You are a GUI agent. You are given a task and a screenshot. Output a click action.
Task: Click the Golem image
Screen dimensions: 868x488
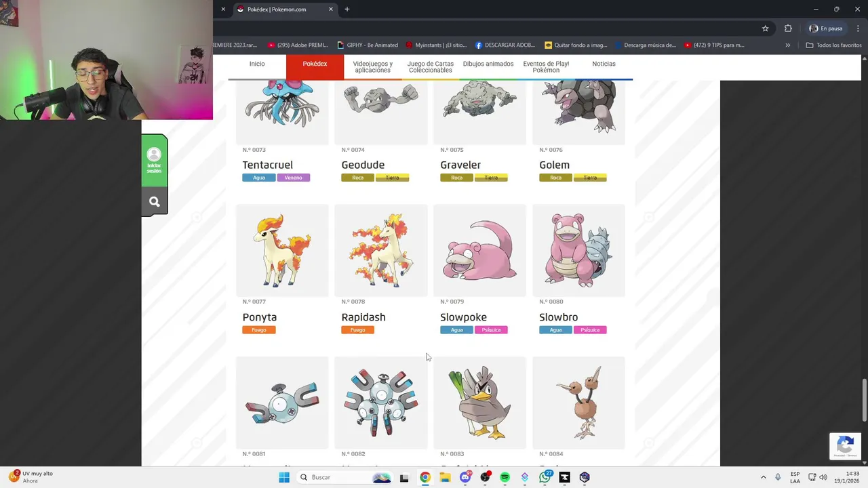[x=579, y=112]
